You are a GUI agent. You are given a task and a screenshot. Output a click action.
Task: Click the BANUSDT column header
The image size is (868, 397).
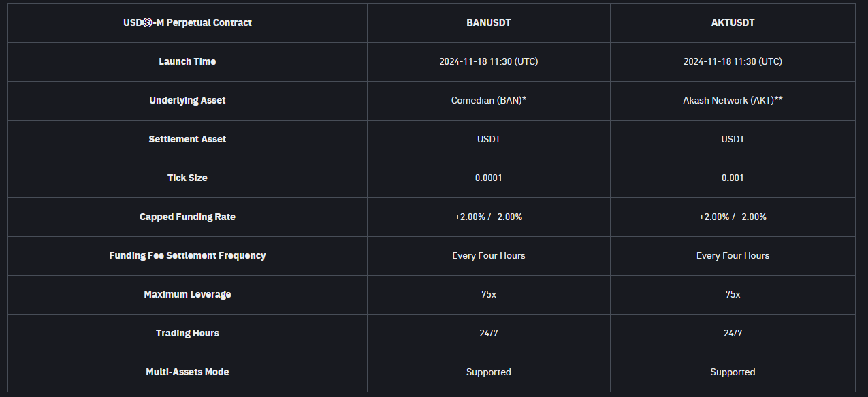click(488, 22)
